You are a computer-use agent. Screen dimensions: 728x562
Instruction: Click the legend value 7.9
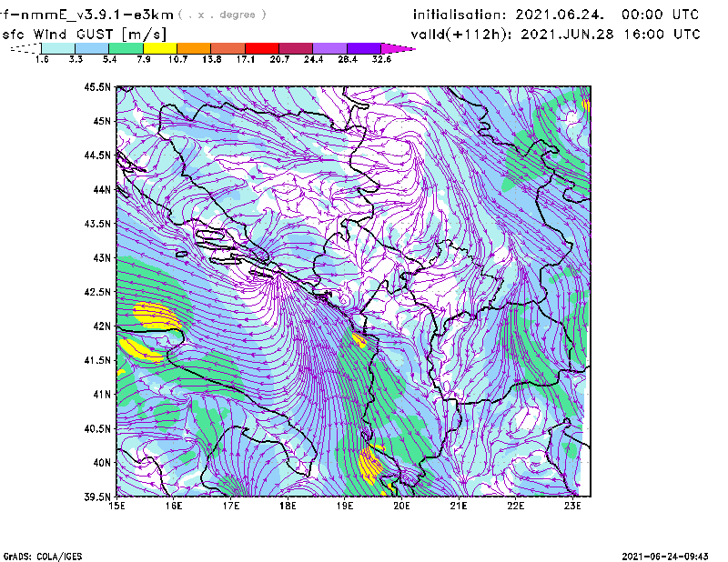(x=144, y=59)
